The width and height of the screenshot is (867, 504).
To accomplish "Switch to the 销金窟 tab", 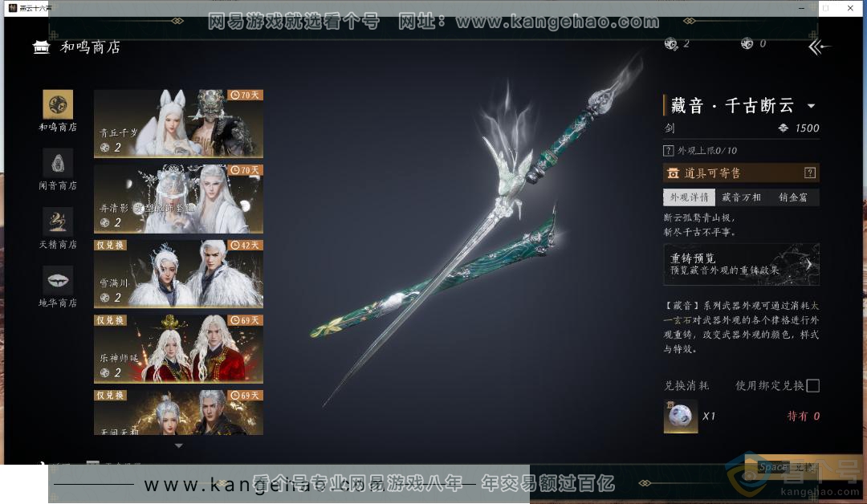I will click(793, 197).
